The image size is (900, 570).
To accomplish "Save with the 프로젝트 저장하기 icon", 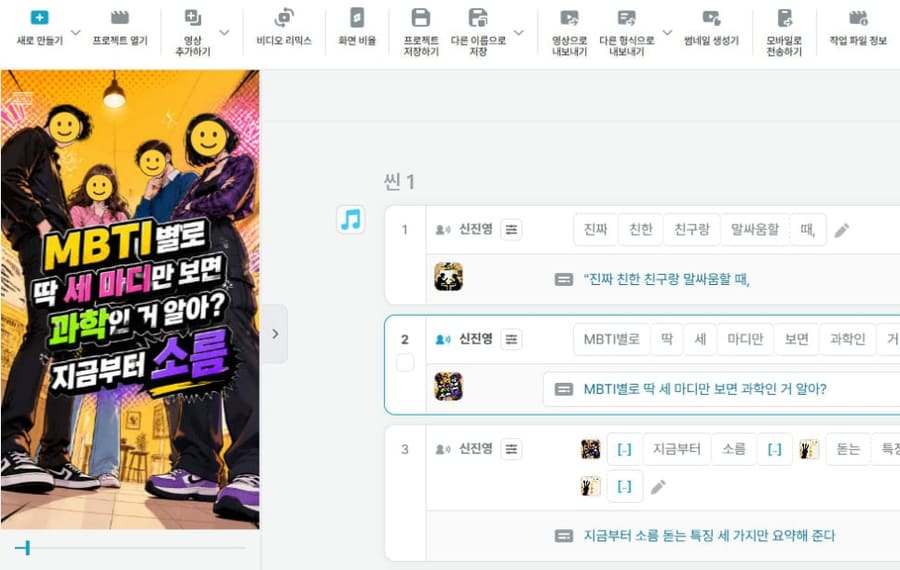I will tap(421, 18).
